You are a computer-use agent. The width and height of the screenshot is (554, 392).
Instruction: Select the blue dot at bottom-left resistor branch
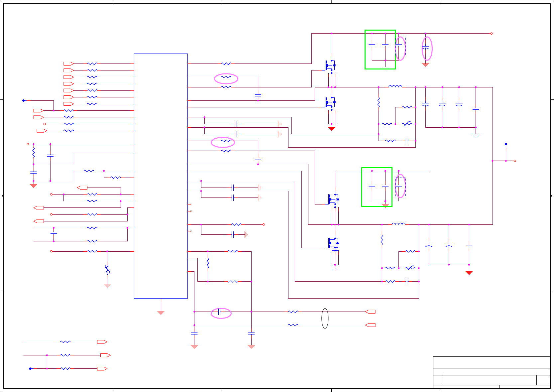tap(30, 369)
